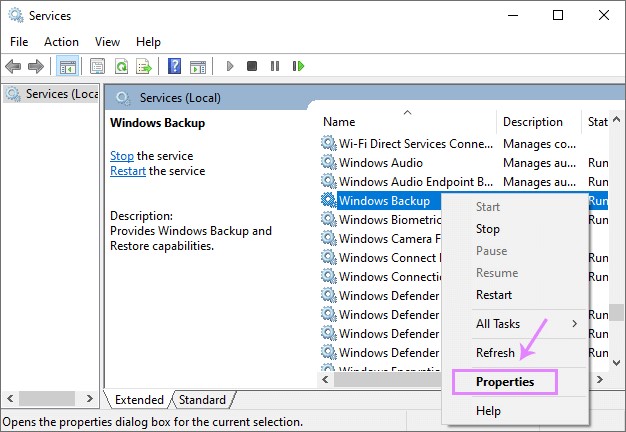Click the horizontal scrollbar left arrow
This screenshot has height=432, width=626.
[x=327, y=379]
